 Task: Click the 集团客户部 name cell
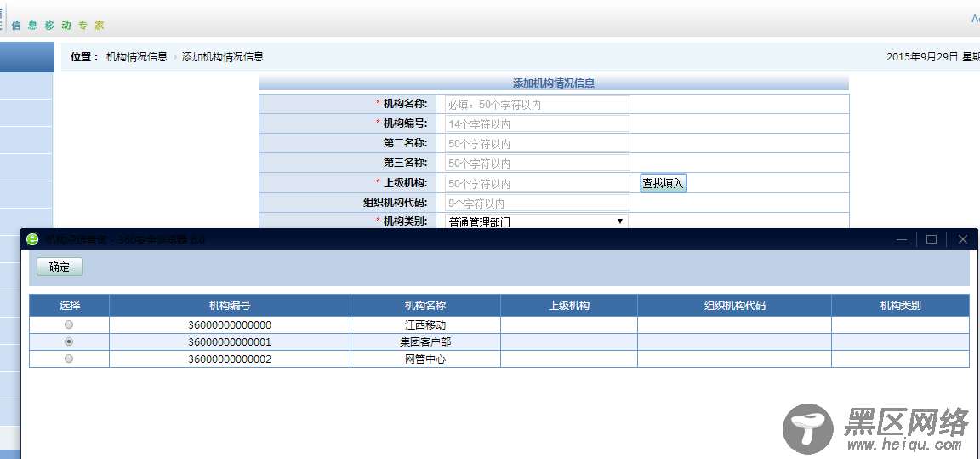coord(425,342)
